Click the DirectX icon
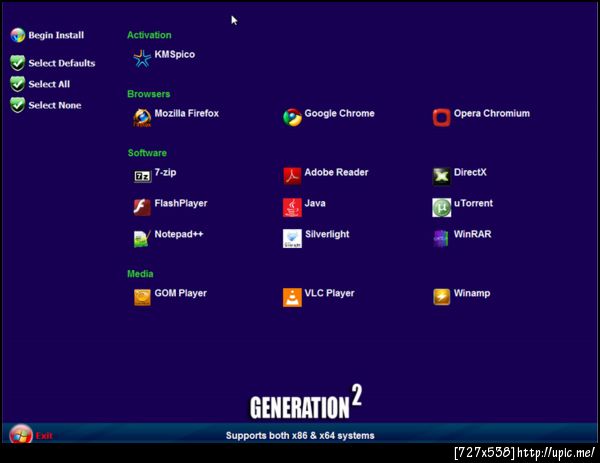Screen dimensions: 600x463 point(442,176)
